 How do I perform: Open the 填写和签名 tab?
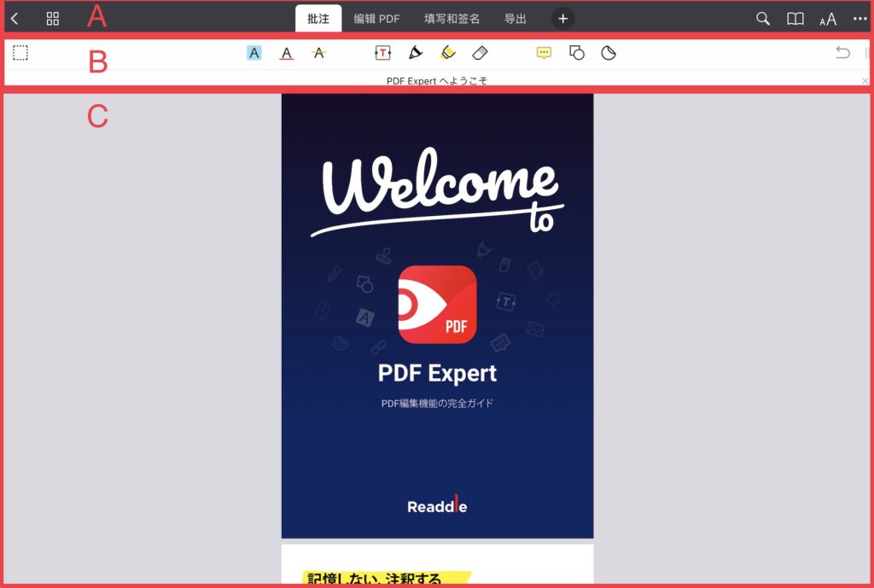[x=452, y=19]
